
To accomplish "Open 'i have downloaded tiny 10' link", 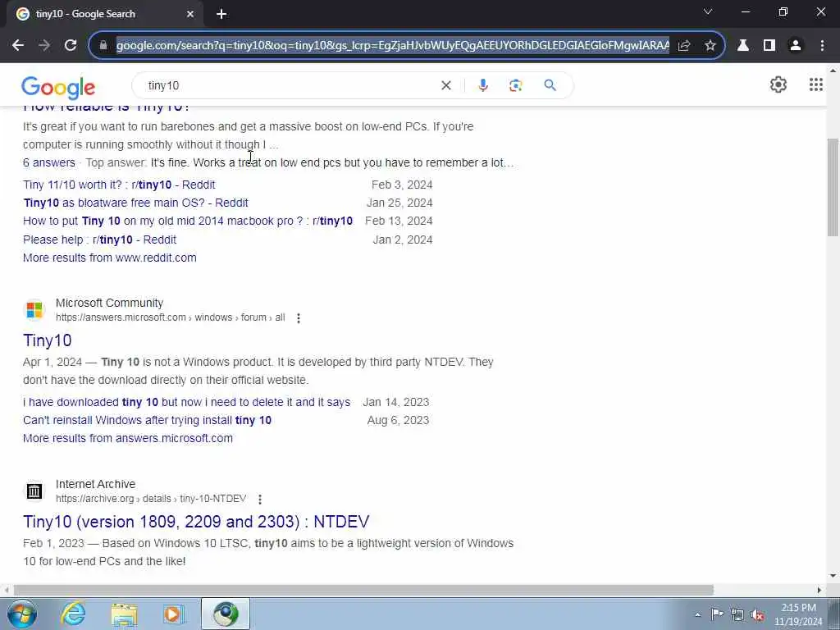I will tap(186, 402).
